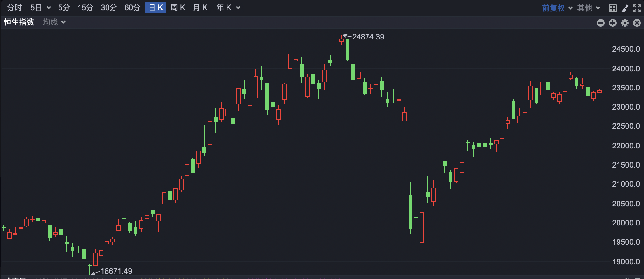Click the 恒生指数 index name label
644x279 pixels.
[19, 22]
